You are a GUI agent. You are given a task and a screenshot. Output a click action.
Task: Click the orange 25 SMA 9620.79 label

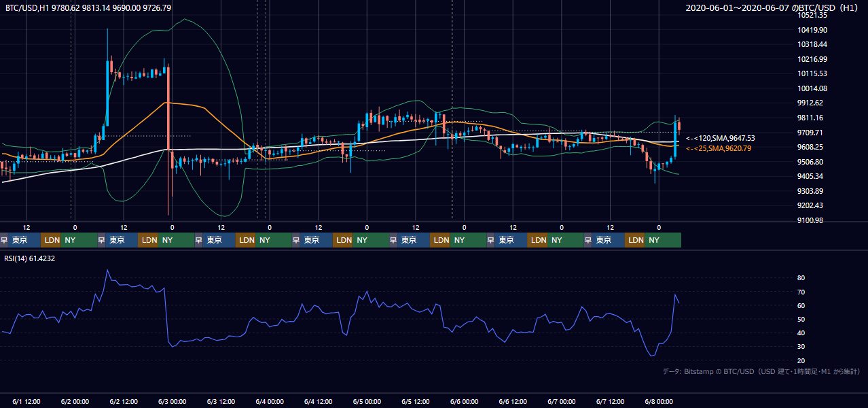tap(719, 148)
